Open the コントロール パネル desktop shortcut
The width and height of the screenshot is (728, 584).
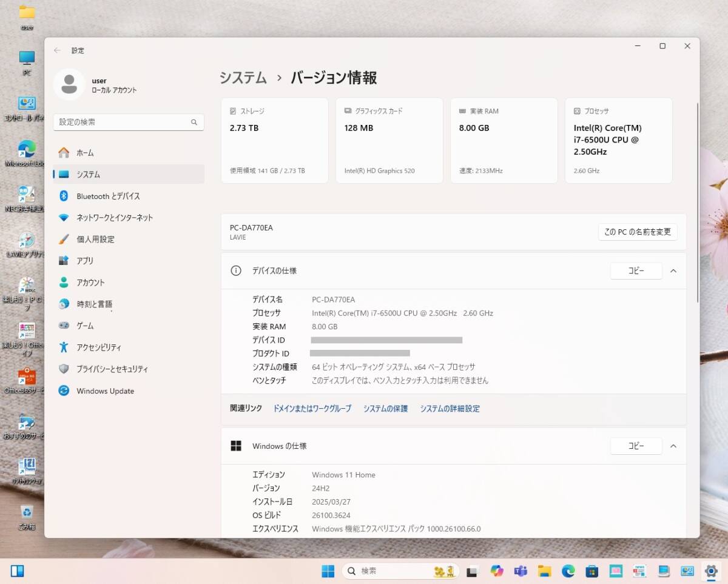[25, 109]
